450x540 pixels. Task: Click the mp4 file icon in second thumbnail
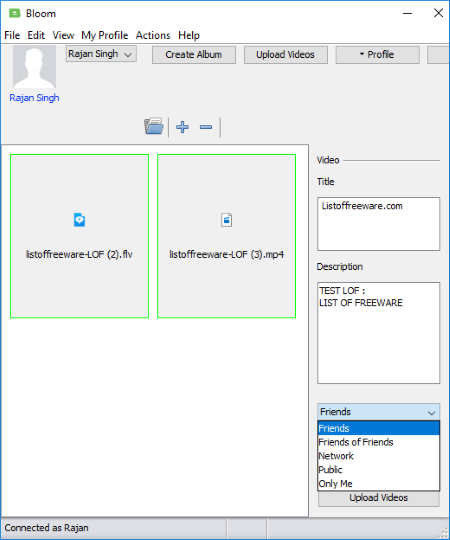click(x=227, y=220)
